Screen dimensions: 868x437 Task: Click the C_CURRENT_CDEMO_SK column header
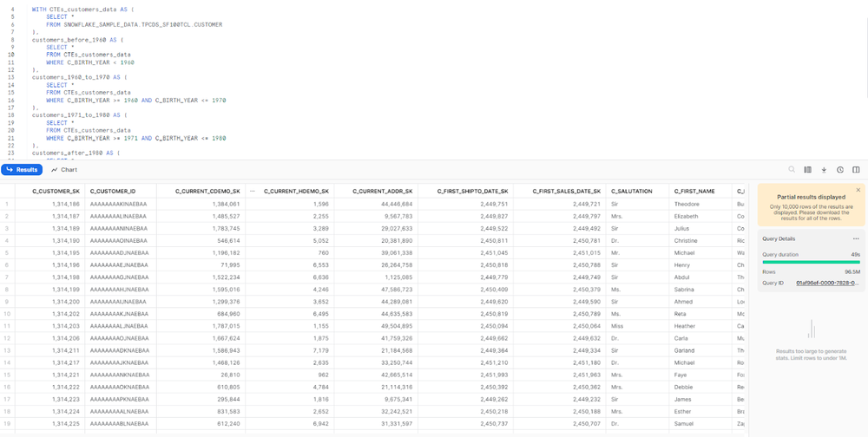click(207, 192)
